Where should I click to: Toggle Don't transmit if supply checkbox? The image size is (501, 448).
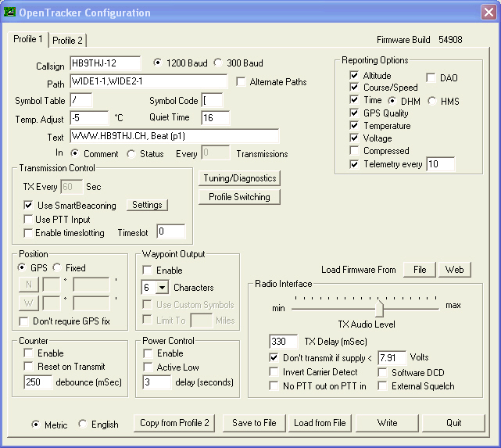pos(274,357)
